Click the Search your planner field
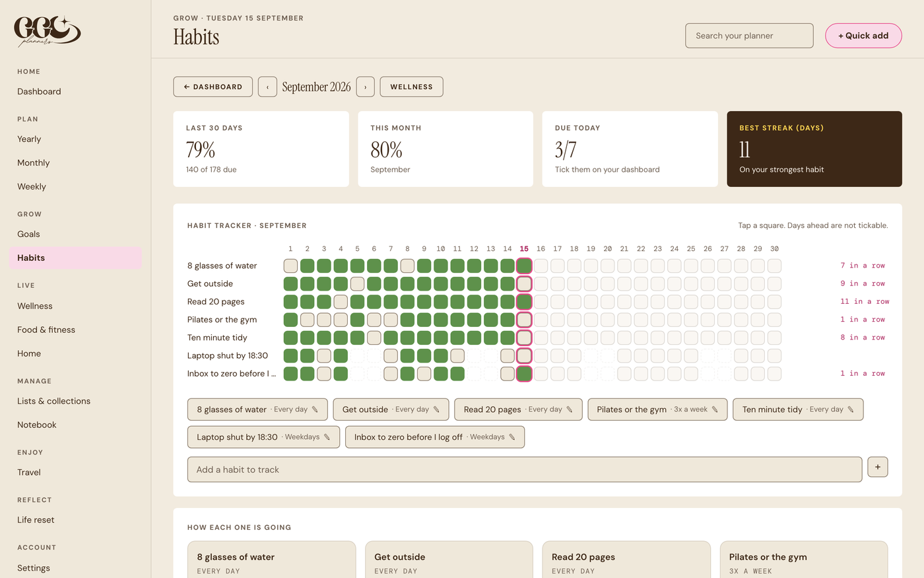This screenshot has width=924, height=578. click(x=749, y=36)
